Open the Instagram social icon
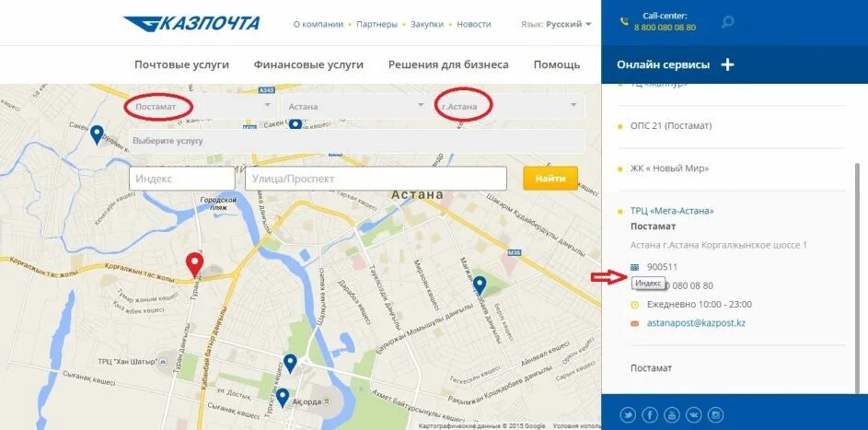The width and height of the screenshot is (868, 430). (716, 414)
